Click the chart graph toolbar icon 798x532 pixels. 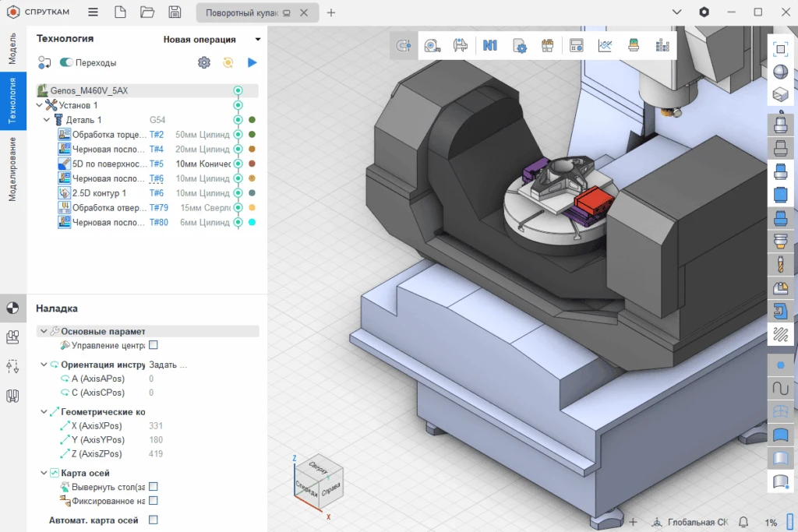pyautogui.click(x=605, y=46)
